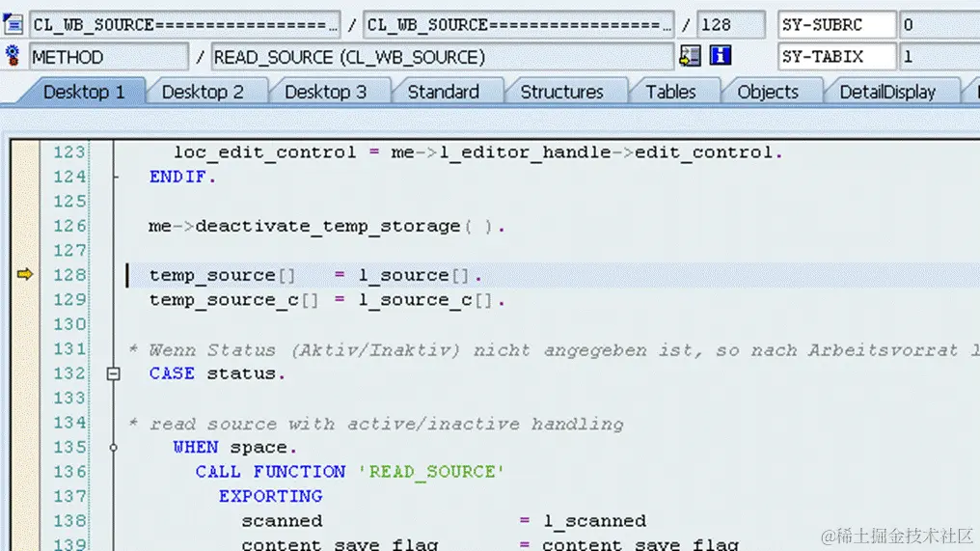Image resolution: width=980 pixels, height=551 pixels.
Task: Click the scanned parameter on line 138
Action: point(282,521)
